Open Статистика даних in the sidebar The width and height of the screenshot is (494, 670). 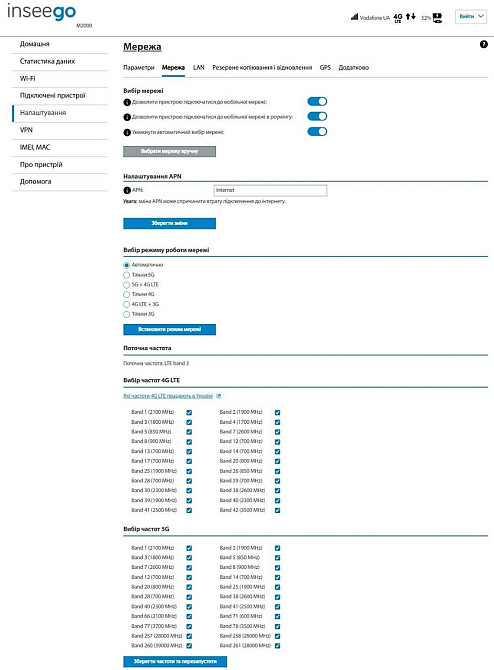pyautogui.click(x=60, y=62)
